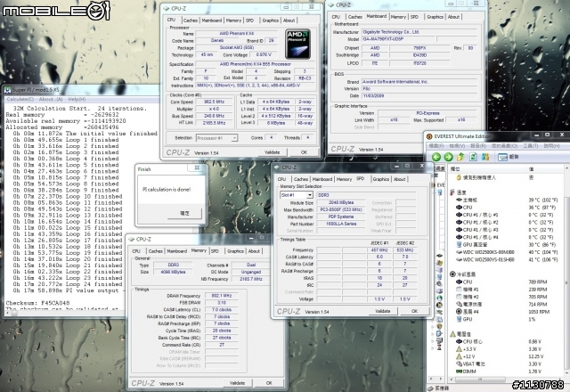570x392 pixels.
Task: Select the GPU 二極管 row icon
Action: tap(460, 245)
